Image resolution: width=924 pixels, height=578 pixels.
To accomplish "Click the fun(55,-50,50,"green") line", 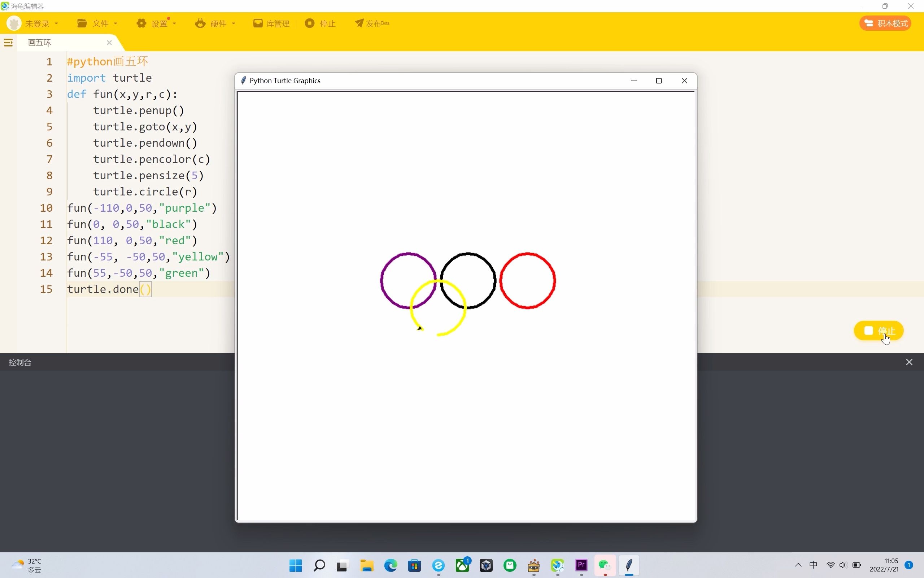I will click(139, 273).
